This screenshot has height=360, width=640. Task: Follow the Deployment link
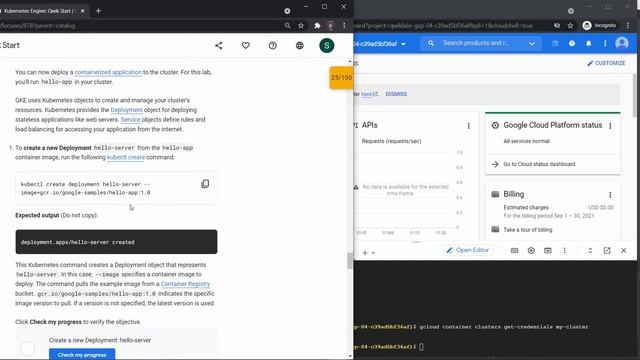(127, 110)
